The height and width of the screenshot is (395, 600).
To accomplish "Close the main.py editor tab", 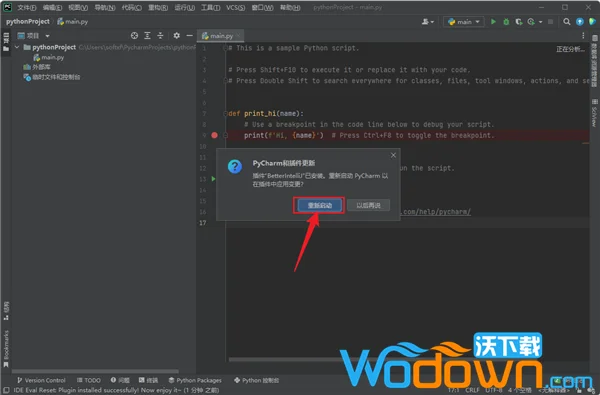I will (x=238, y=36).
